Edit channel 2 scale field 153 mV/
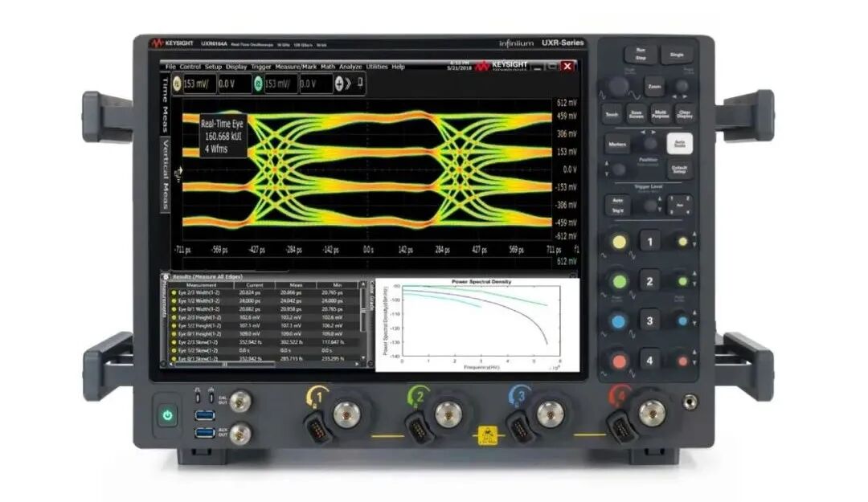868x502 pixels. (x=280, y=84)
